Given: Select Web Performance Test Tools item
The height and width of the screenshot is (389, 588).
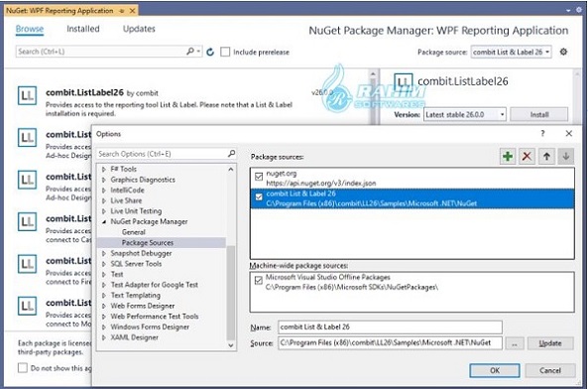Looking at the screenshot, I should point(155,317).
